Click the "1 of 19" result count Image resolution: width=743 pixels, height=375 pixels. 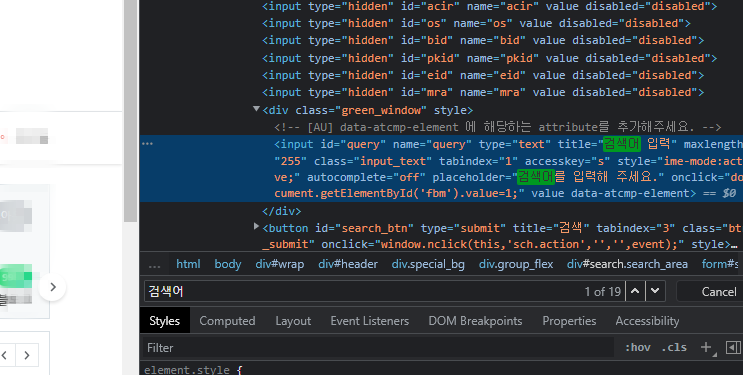tap(602, 292)
